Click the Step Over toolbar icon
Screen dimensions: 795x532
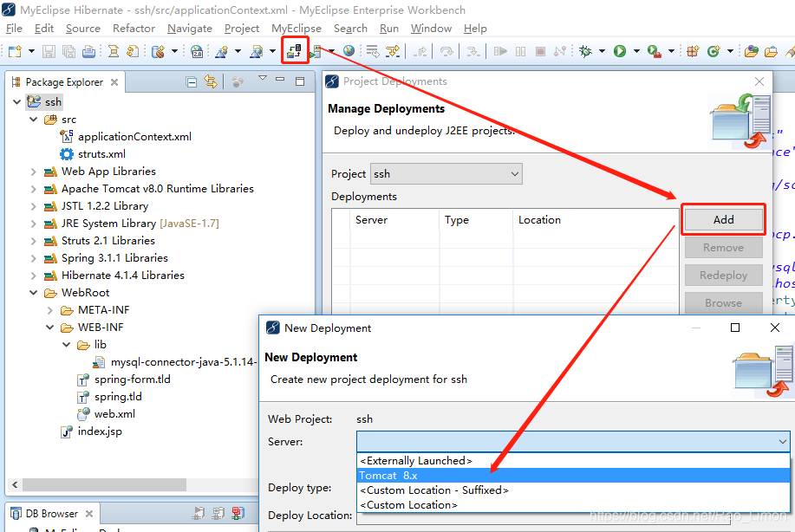446,51
